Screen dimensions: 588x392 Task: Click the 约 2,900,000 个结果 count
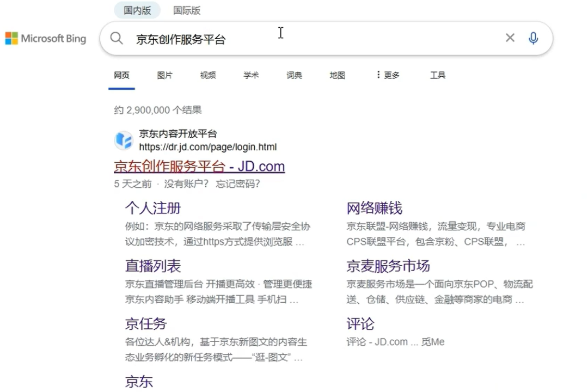coord(158,110)
